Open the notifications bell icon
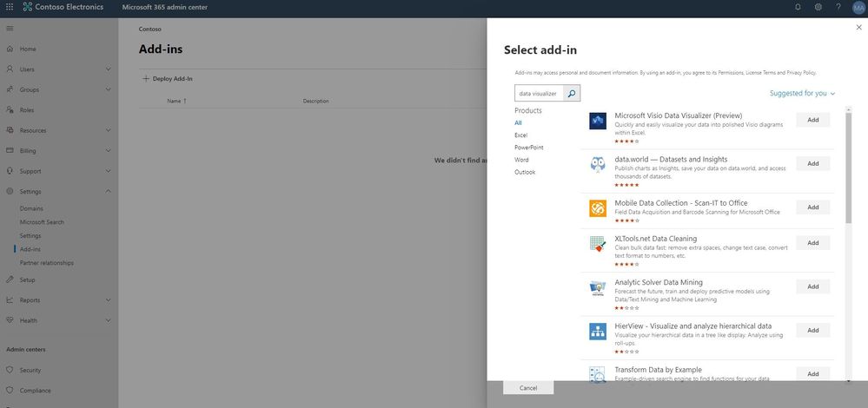Screen dimensions: 868x408 coord(798,7)
